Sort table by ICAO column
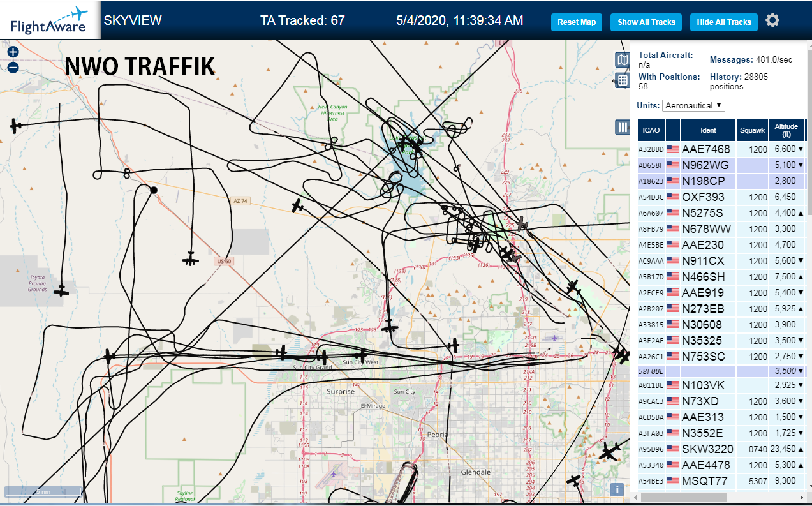Screen dimensions: 812x506 [x=651, y=130]
